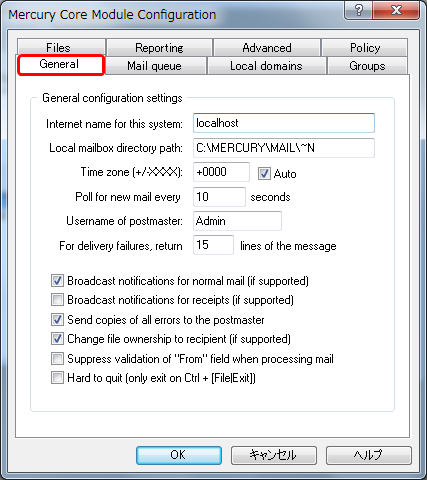
Task: Select the General tab
Action: click(x=61, y=65)
